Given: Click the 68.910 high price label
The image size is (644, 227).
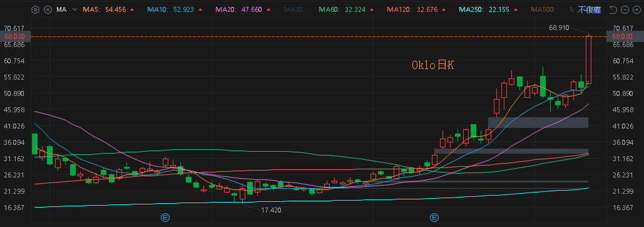Looking at the screenshot, I should click(x=559, y=28).
